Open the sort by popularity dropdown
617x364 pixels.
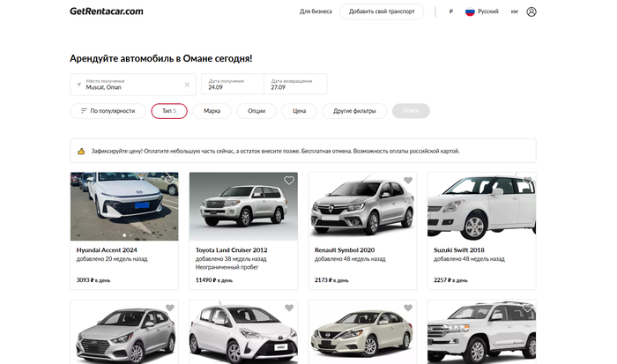[107, 111]
